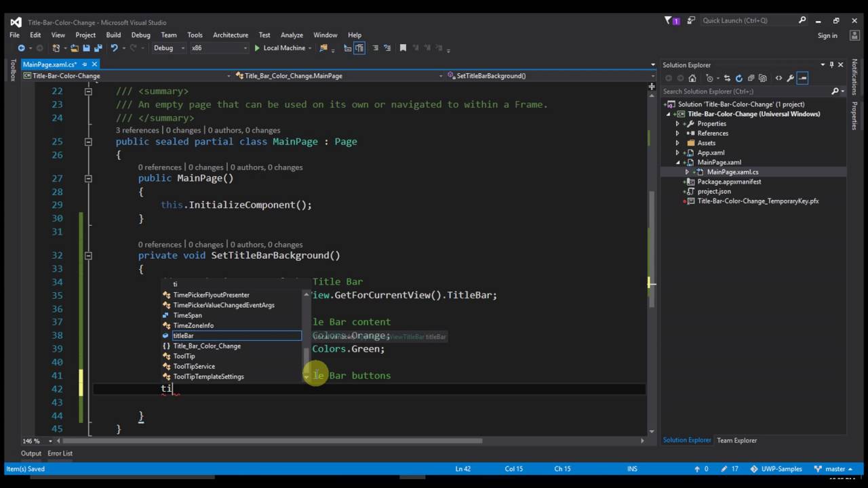Open the Architecture menu

[x=231, y=35]
